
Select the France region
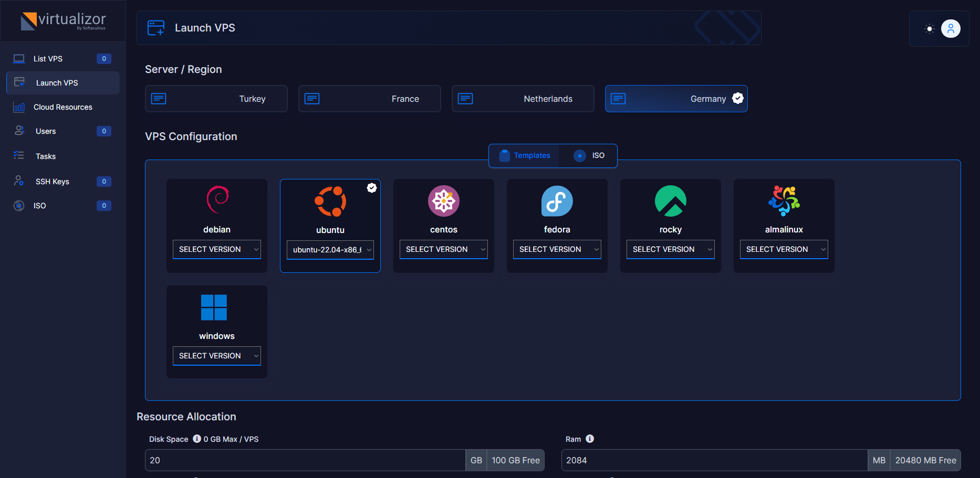(x=370, y=99)
